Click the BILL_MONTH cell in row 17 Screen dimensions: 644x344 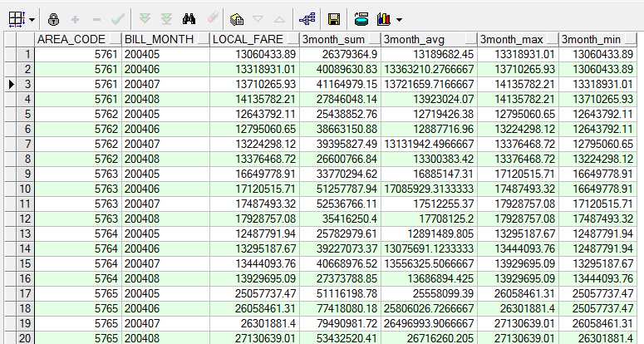coord(165,293)
